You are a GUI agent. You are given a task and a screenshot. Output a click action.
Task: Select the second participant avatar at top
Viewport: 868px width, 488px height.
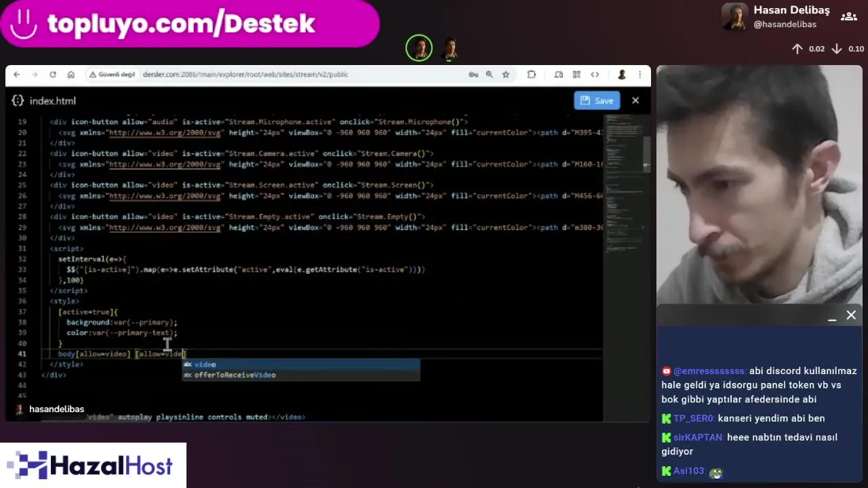[x=450, y=48]
